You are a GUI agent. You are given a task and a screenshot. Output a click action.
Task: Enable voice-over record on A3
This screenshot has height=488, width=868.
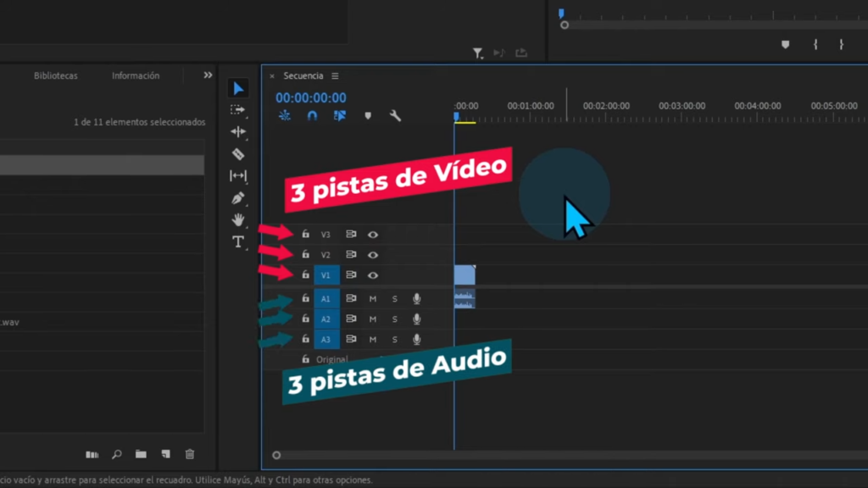[417, 339]
